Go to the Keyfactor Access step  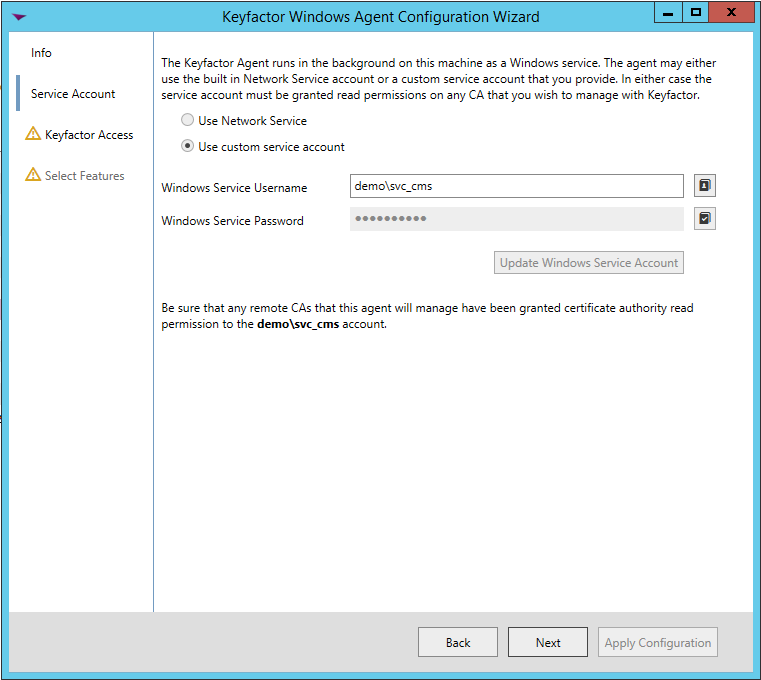(89, 134)
